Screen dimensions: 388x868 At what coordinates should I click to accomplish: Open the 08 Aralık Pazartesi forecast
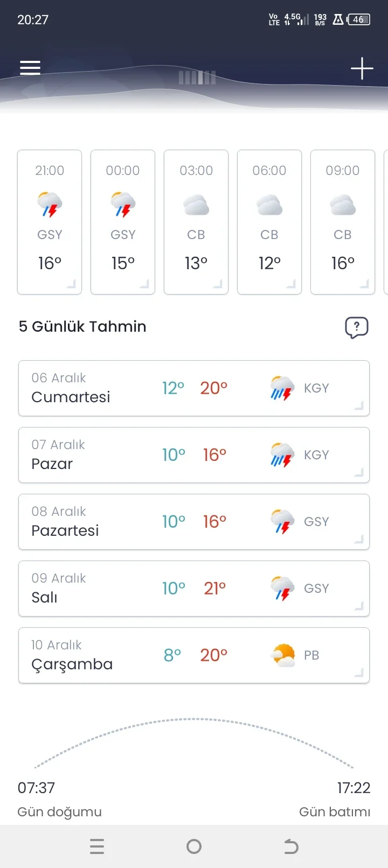click(x=194, y=522)
